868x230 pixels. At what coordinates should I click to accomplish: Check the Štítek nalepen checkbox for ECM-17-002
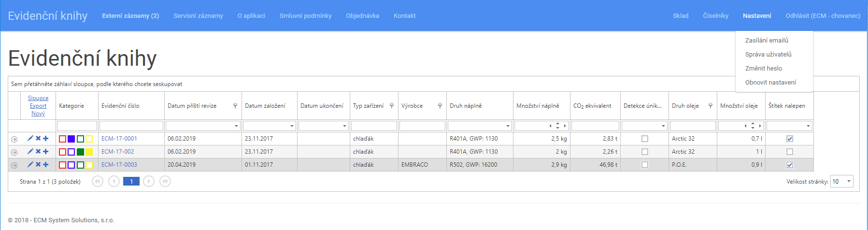pos(790,152)
